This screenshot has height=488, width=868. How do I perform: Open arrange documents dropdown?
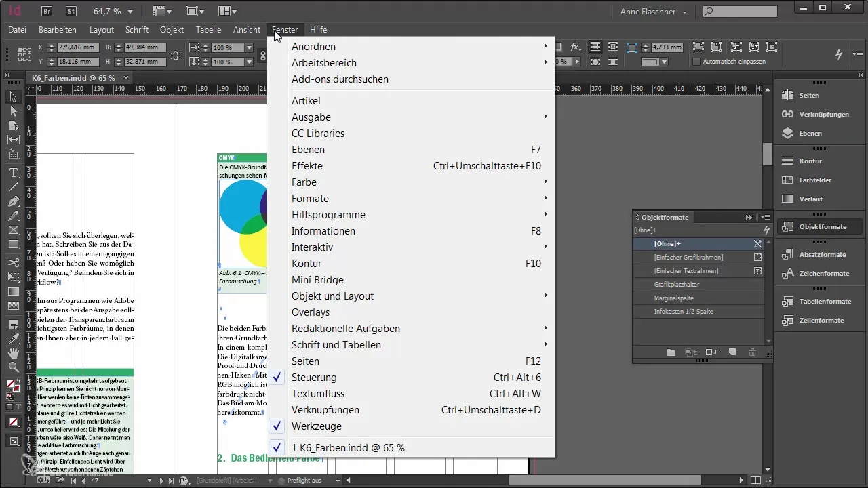[x=228, y=12]
